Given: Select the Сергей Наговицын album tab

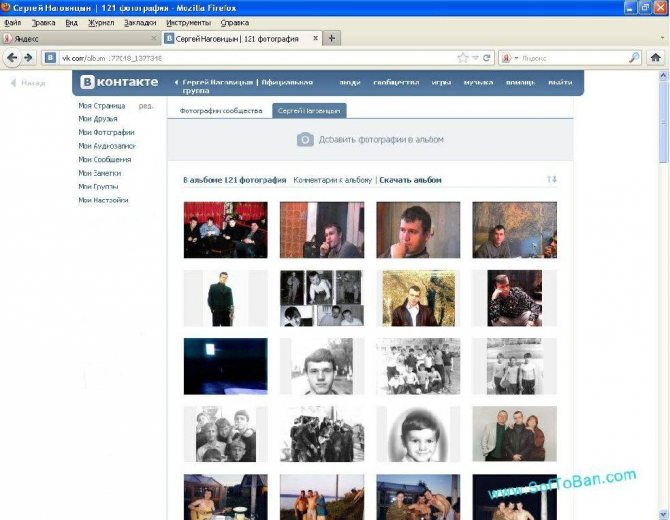Looking at the screenshot, I should 309,111.
